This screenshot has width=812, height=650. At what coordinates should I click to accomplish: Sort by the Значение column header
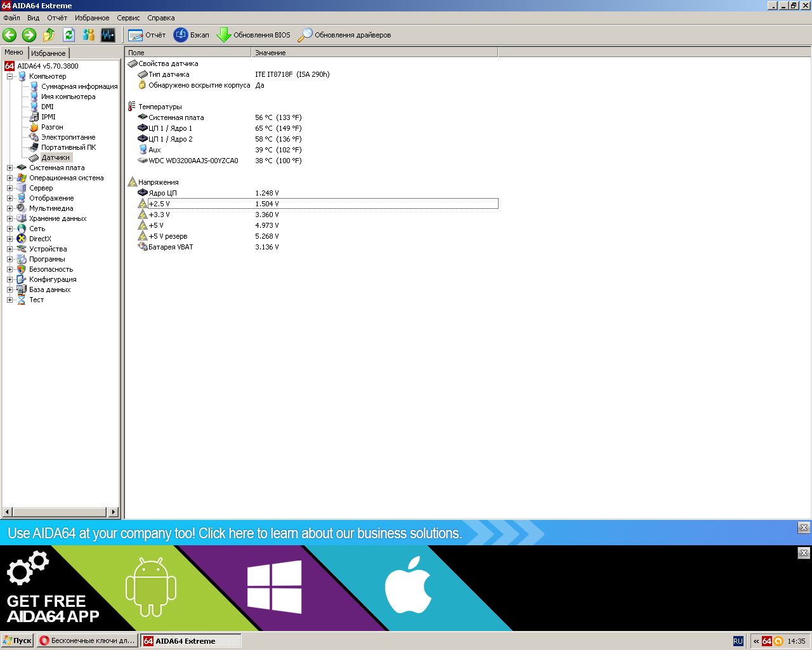point(375,53)
